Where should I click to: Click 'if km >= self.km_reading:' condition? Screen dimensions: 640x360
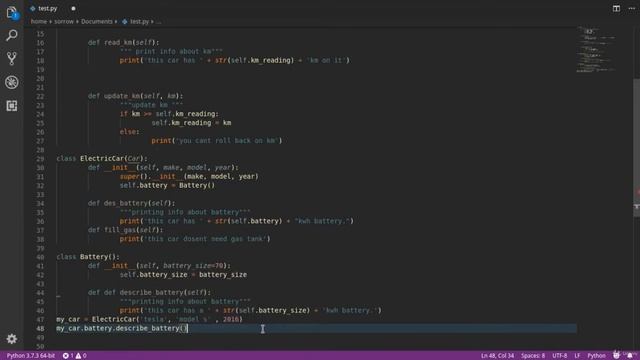pos(169,114)
